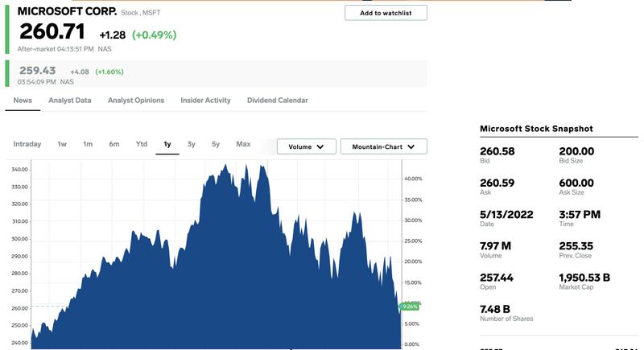
Task: Click the 260.59 Ask value
Action: (x=497, y=183)
